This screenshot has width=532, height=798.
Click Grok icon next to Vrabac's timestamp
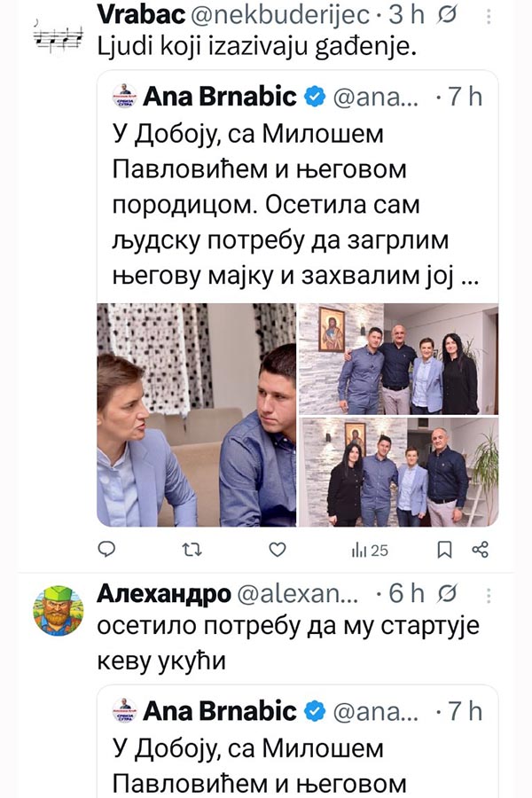[x=447, y=16]
